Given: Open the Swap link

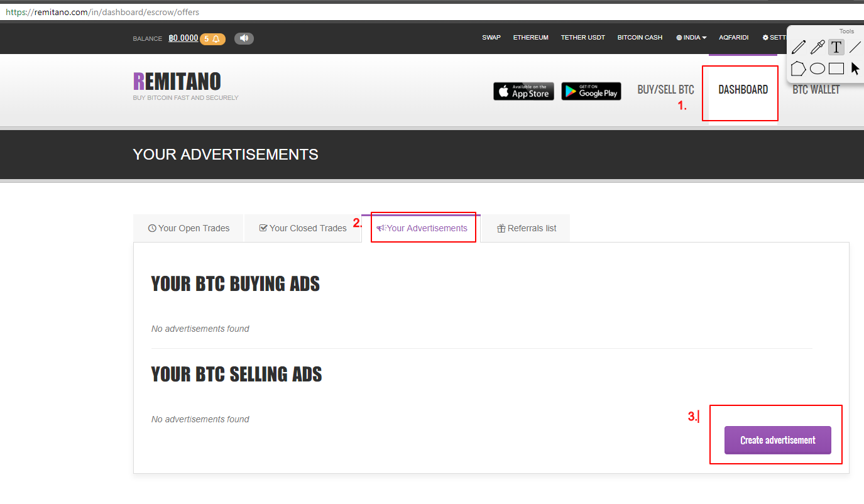Looking at the screenshot, I should [491, 38].
